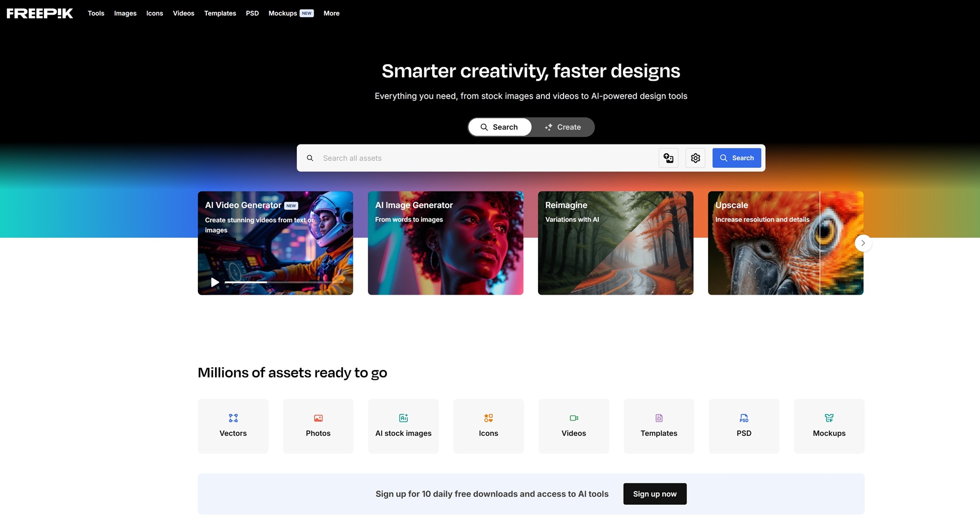
Task: Switch to Create mode
Action: click(563, 127)
